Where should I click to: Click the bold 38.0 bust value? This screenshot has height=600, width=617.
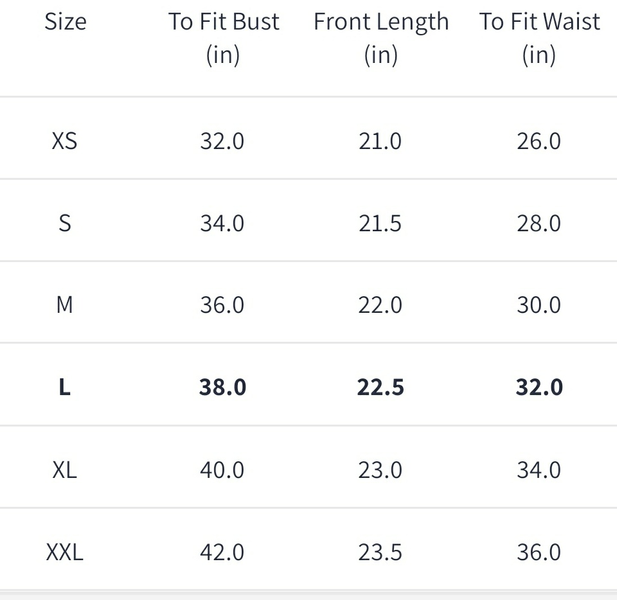tap(222, 388)
